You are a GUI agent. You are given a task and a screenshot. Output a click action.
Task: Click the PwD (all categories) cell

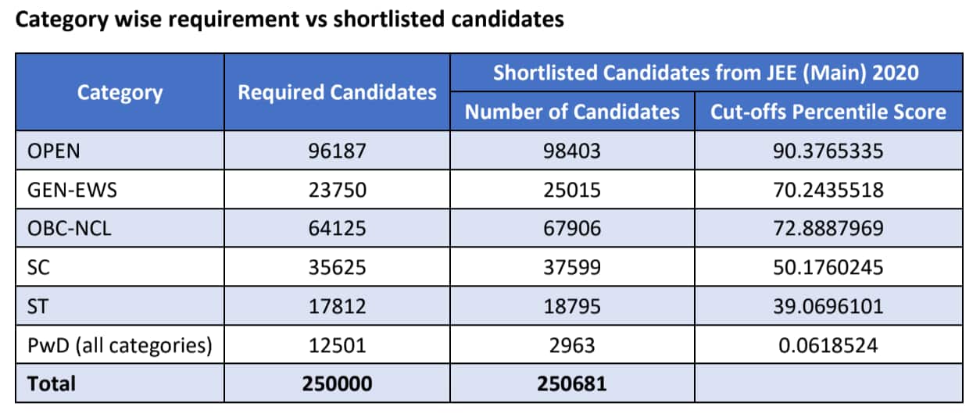[120, 344]
